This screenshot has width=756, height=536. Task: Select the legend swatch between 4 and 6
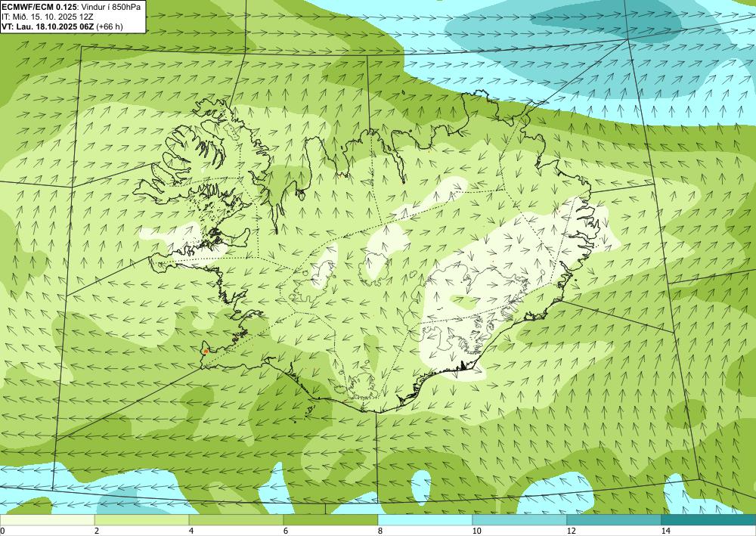tap(236, 520)
